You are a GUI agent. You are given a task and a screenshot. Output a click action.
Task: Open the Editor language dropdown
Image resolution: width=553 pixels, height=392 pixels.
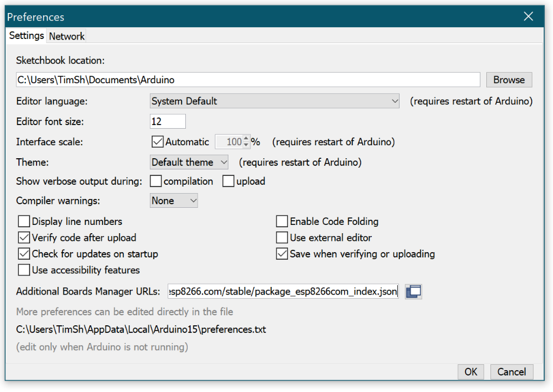coord(274,102)
